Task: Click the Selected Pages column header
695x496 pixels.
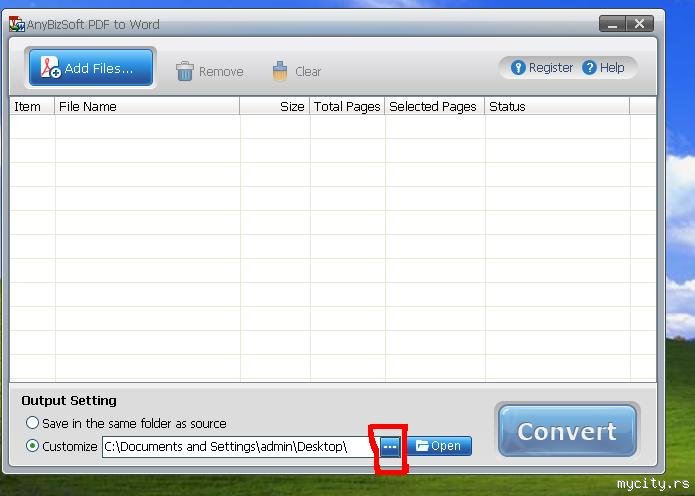Action: pos(434,106)
